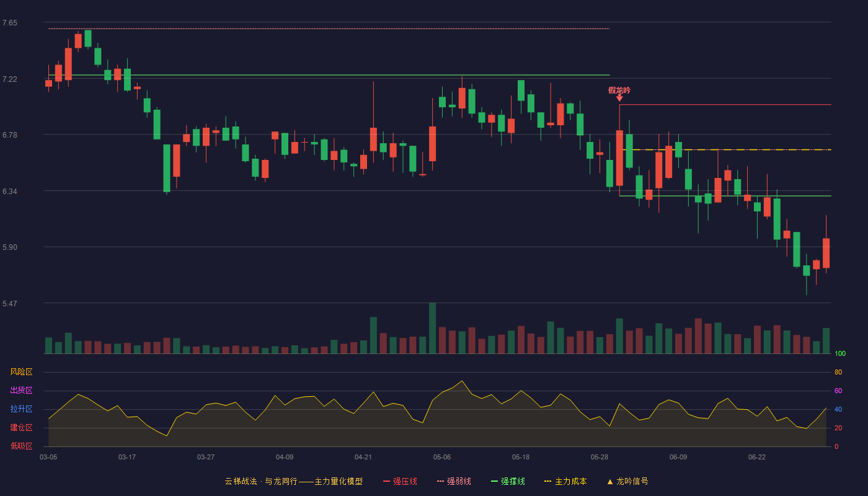Toggle the 龙吟信号 triangle legend item
868x496 pixels.
(x=627, y=481)
